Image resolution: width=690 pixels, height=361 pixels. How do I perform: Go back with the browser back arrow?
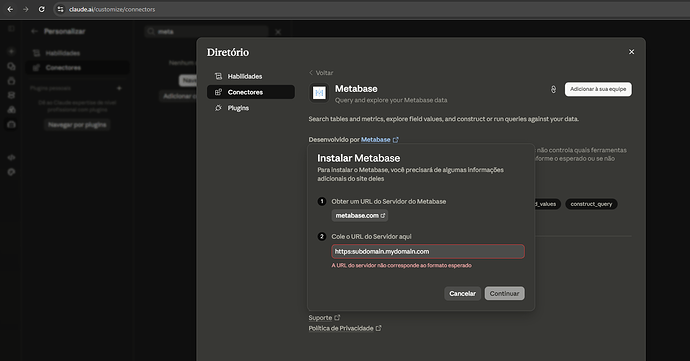tap(10, 9)
